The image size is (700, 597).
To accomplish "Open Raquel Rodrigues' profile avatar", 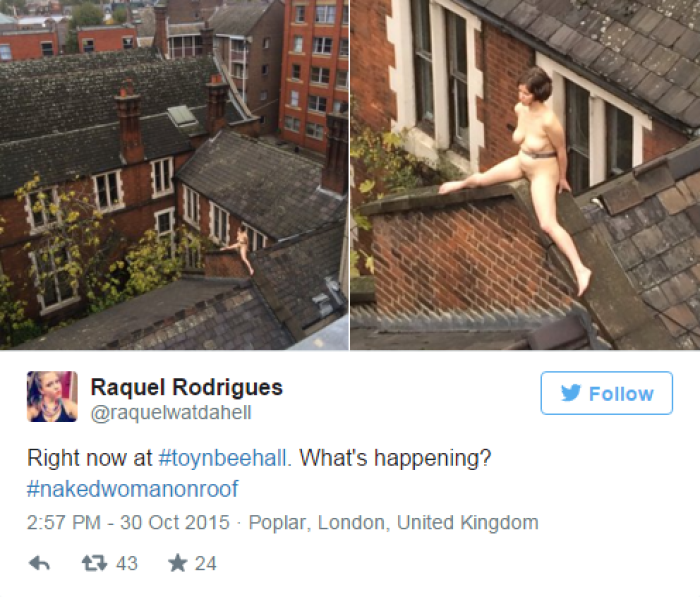I will tap(52, 397).
